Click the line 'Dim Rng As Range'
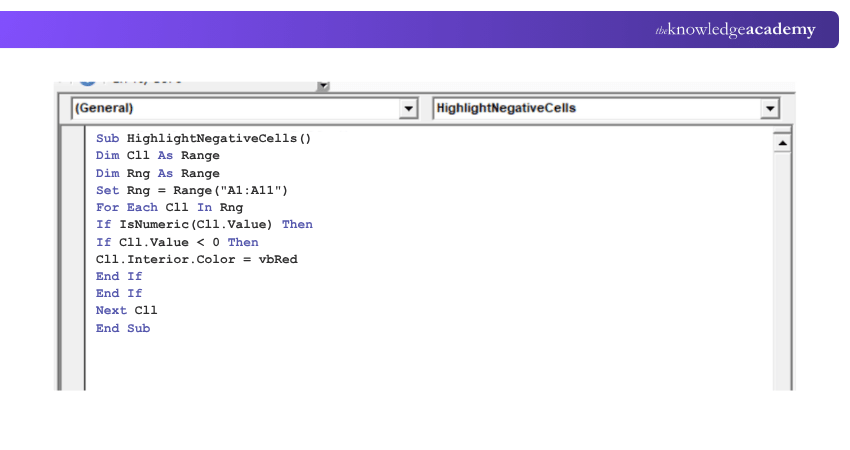This screenshot has width=850, height=450. (x=157, y=173)
